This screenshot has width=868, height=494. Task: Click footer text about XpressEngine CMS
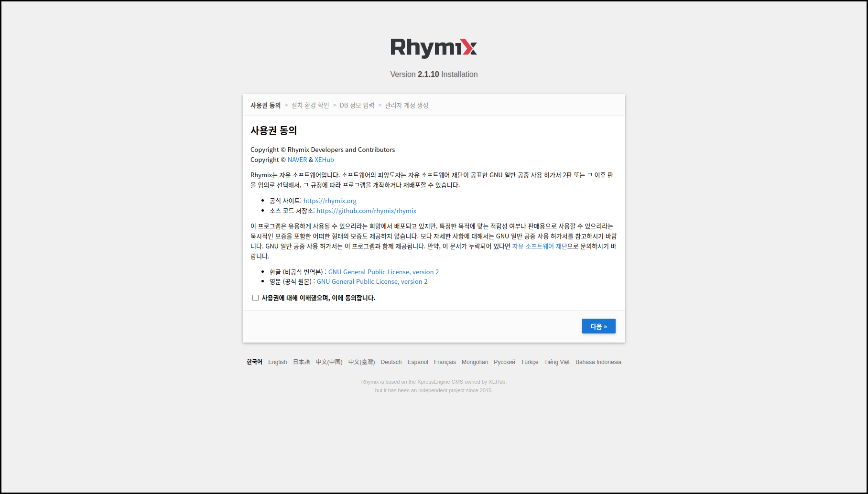(x=434, y=386)
